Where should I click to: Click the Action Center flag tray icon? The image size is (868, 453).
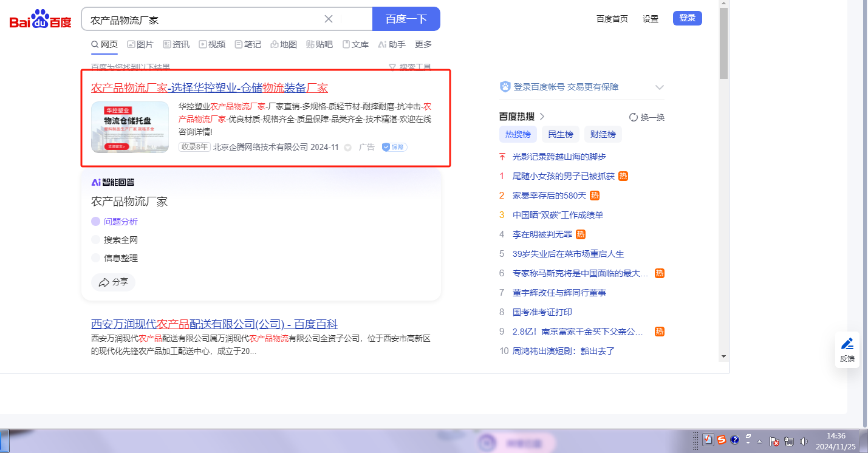774,441
